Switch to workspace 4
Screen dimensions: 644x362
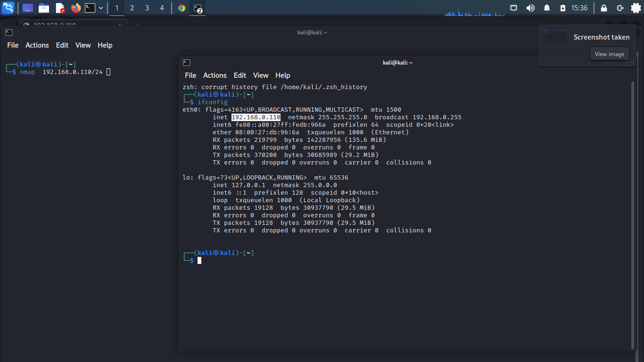(162, 8)
